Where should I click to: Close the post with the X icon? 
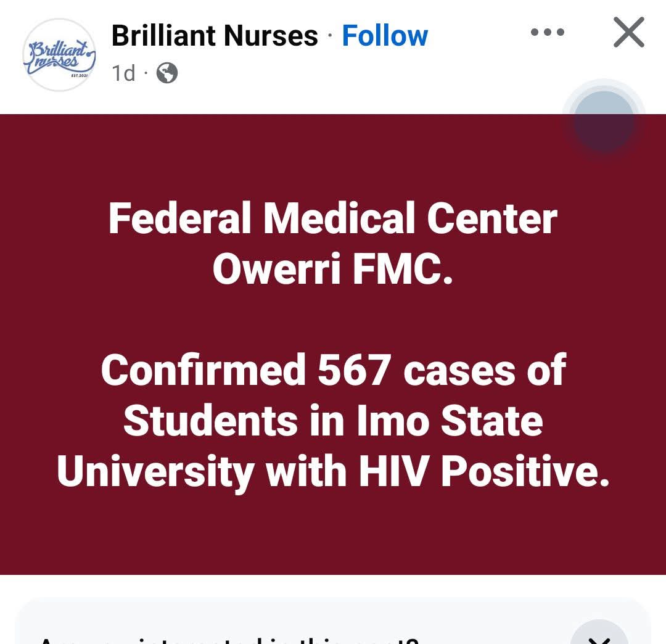(x=628, y=33)
